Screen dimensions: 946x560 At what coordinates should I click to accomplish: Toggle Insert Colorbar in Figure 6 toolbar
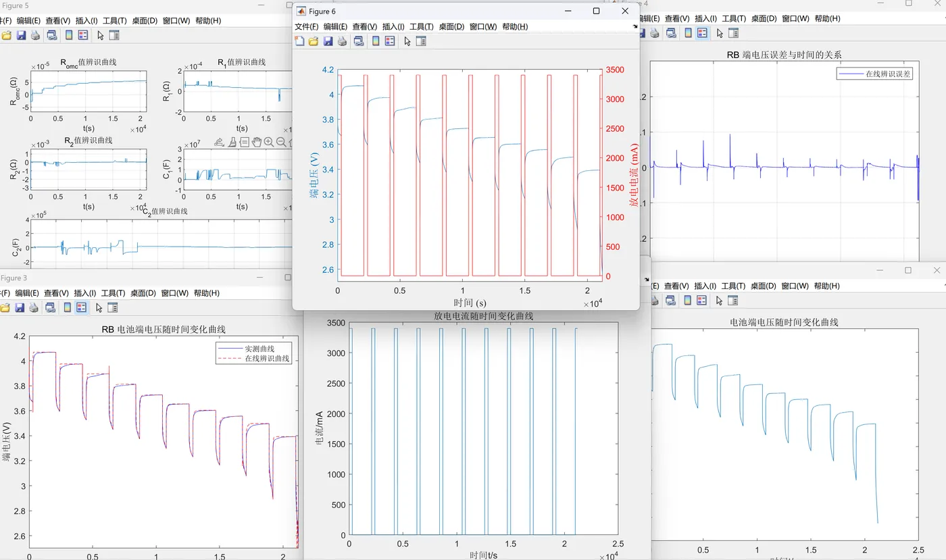[374, 41]
